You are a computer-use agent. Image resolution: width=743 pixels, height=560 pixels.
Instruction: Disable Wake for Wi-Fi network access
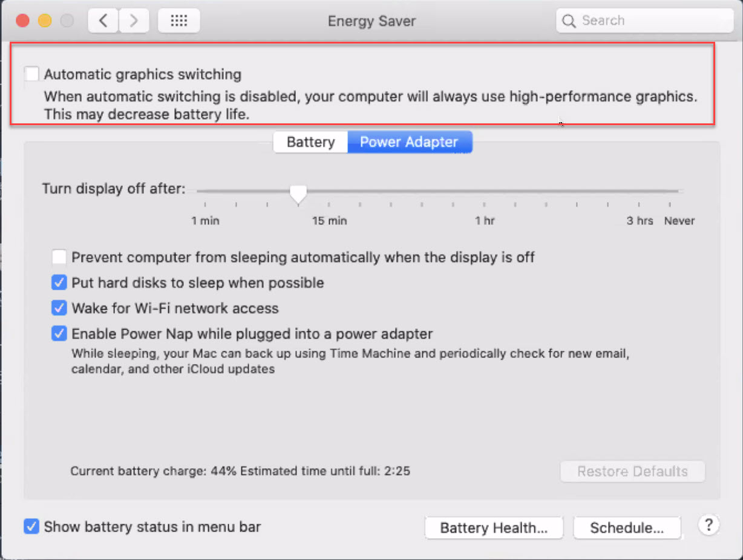coord(59,308)
